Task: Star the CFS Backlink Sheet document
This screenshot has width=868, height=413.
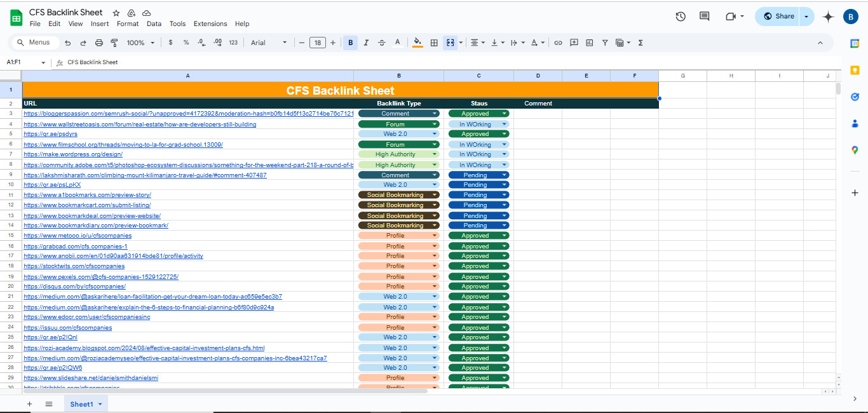Action: [x=116, y=13]
